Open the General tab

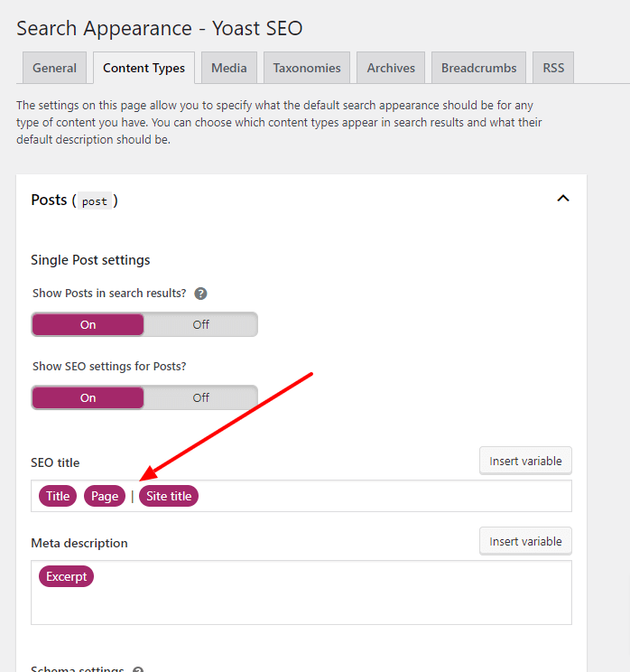pyautogui.click(x=54, y=68)
